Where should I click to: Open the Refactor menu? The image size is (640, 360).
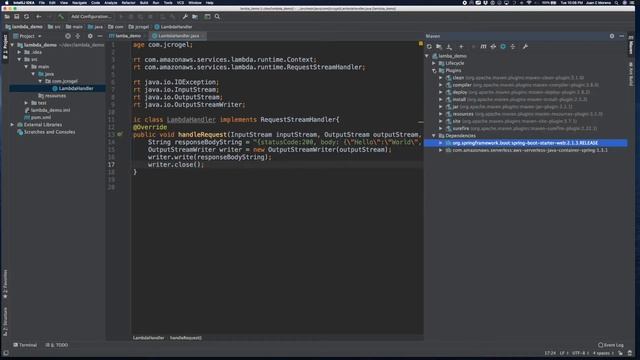tap(128, 2)
